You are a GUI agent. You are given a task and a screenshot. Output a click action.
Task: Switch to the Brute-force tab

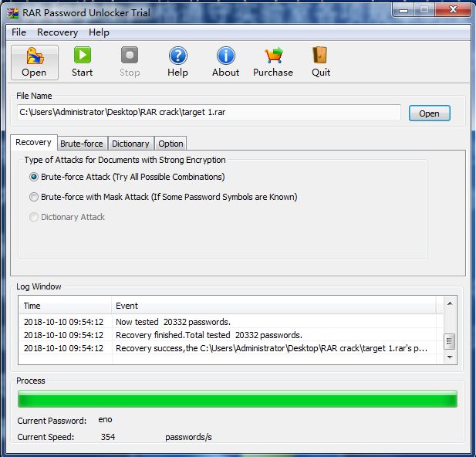pos(82,144)
